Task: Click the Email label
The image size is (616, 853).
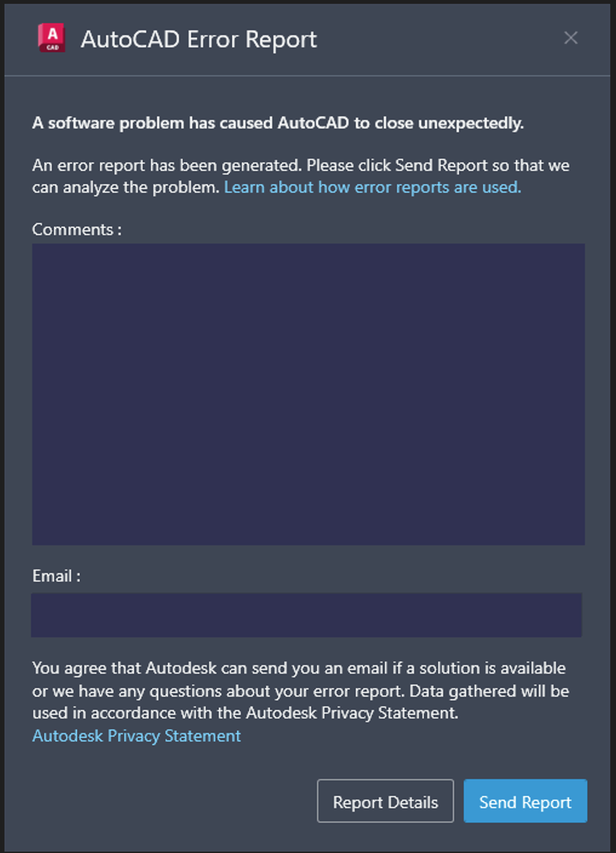Action: (x=56, y=576)
